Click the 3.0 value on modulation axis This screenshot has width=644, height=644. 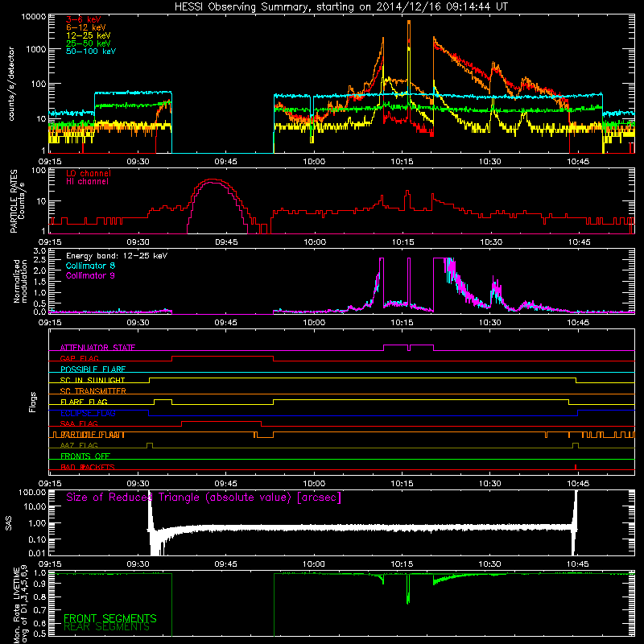pos(39,251)
